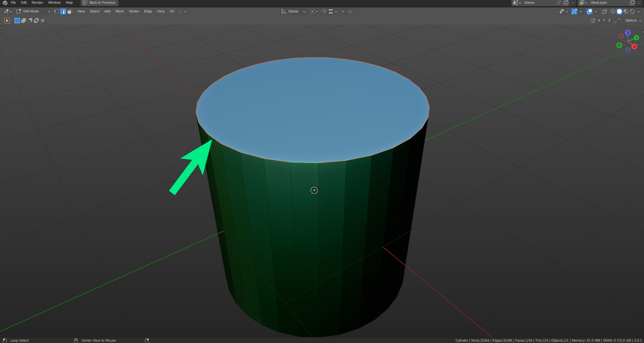
Task: Choose the Extend selection mode icon
Action: click(x=24, y=21)
